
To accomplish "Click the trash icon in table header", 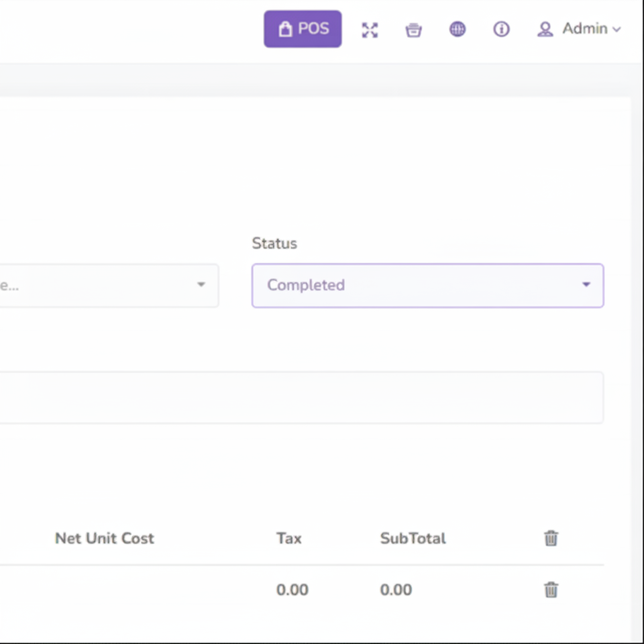I will 551,538.
